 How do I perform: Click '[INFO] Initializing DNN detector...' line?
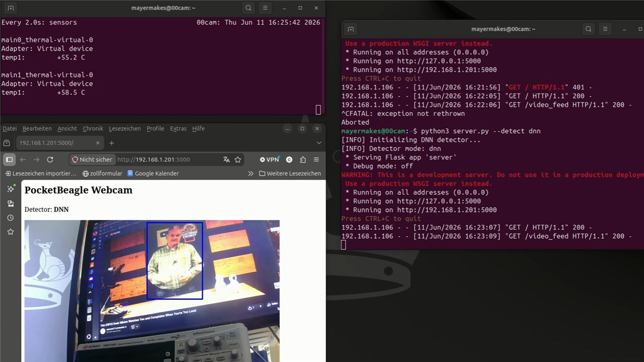click(x=411, y=140)
